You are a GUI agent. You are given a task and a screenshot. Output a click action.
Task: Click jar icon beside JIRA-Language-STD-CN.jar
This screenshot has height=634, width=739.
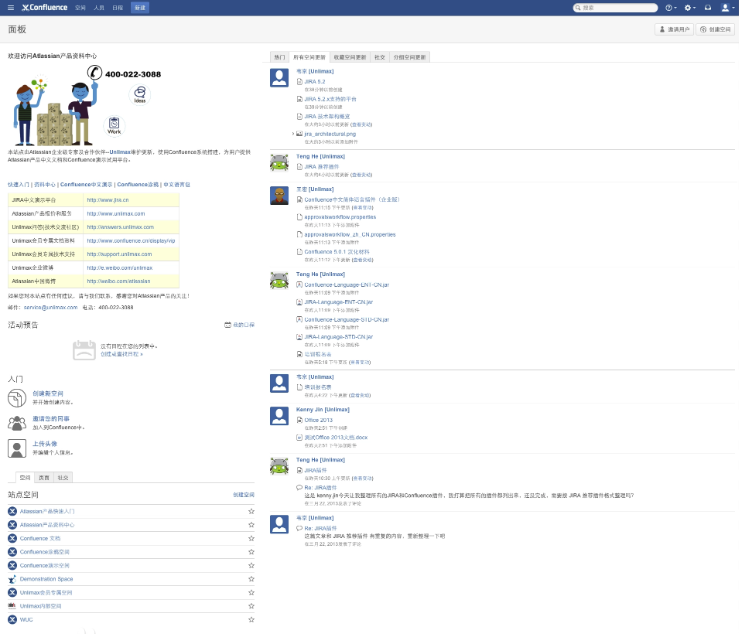[x=299, y=337]
